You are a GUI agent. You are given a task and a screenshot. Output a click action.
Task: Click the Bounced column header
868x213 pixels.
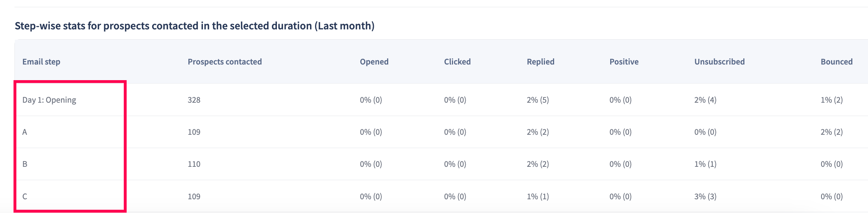click(x=836, y=62)
